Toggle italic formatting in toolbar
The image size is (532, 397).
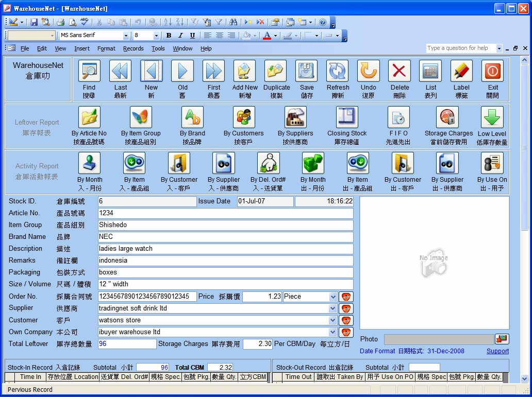(180, 36)
